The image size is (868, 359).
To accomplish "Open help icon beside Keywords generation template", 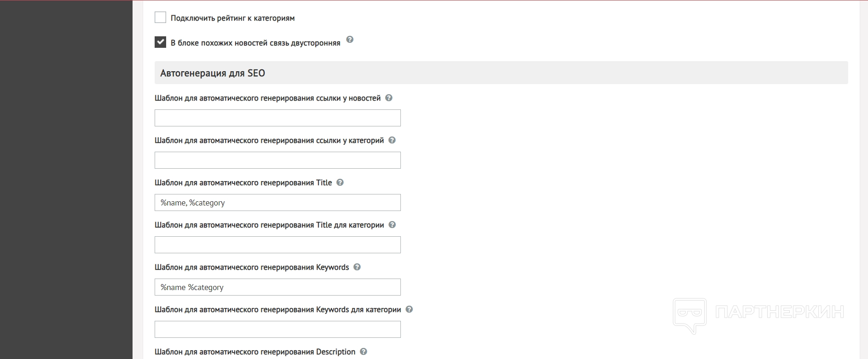I will coord(357,267).
